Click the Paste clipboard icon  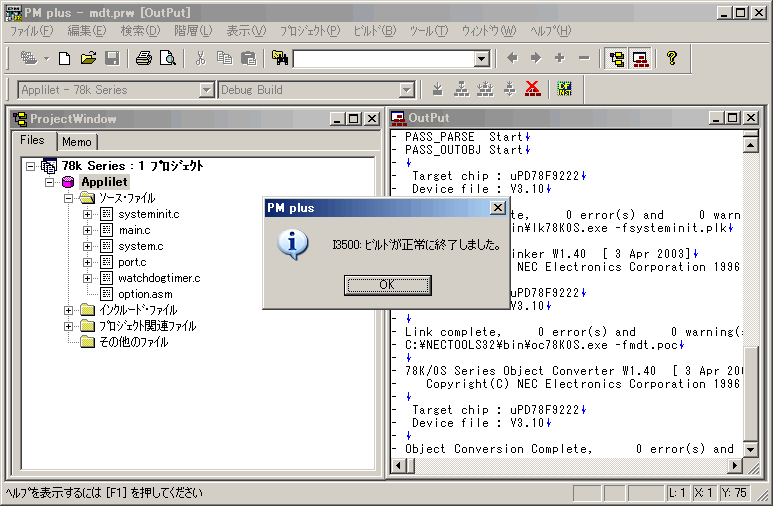pyautogui.click(x=248, y=58)
